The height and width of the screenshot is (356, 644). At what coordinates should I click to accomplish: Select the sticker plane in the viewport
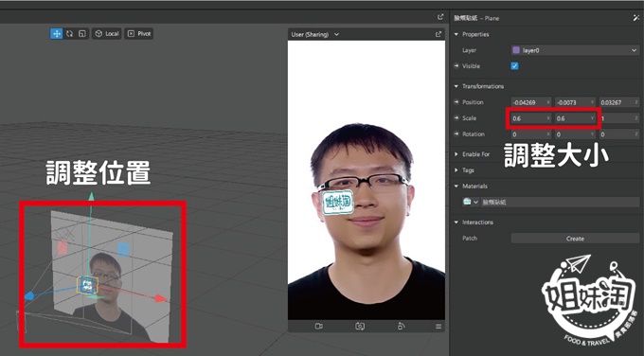click(x=87, y=285)
